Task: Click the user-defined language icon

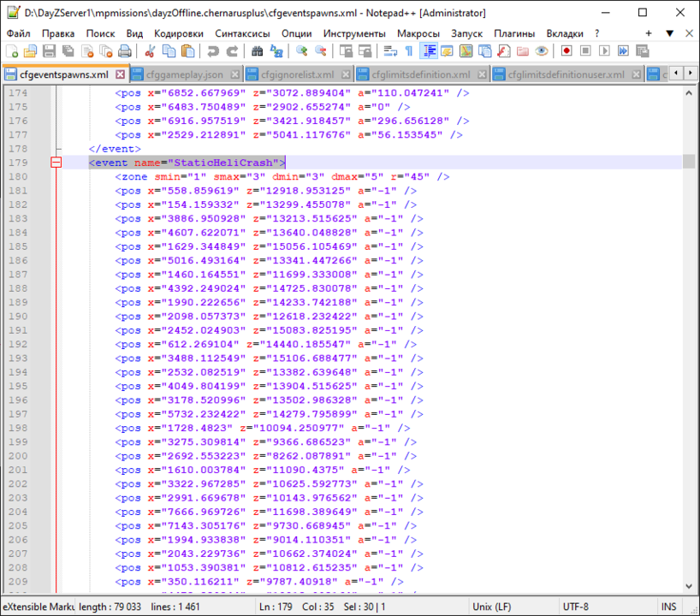Action: (x=447, y=51)
